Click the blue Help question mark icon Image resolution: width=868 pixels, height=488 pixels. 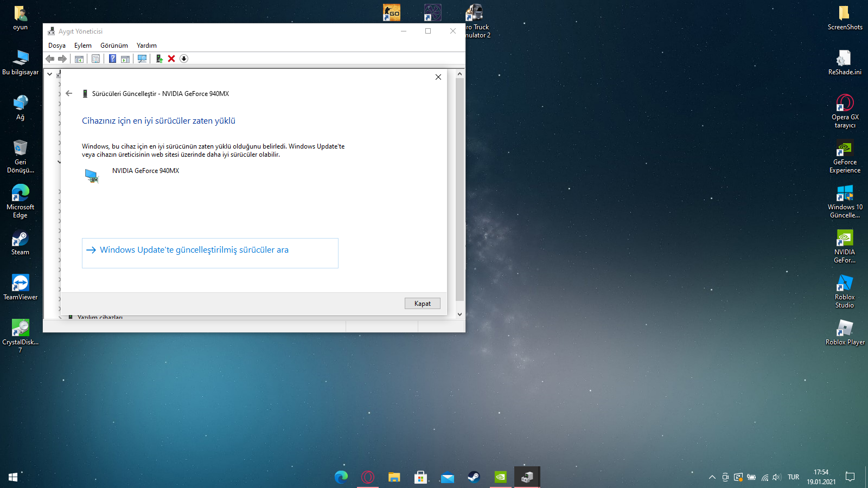tap(112, 59)
